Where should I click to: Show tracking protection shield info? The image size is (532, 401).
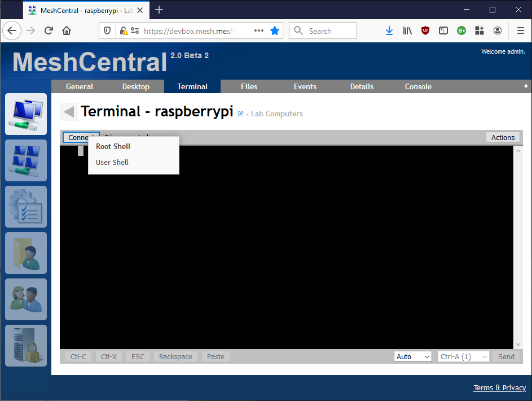[x=107, y=31]
